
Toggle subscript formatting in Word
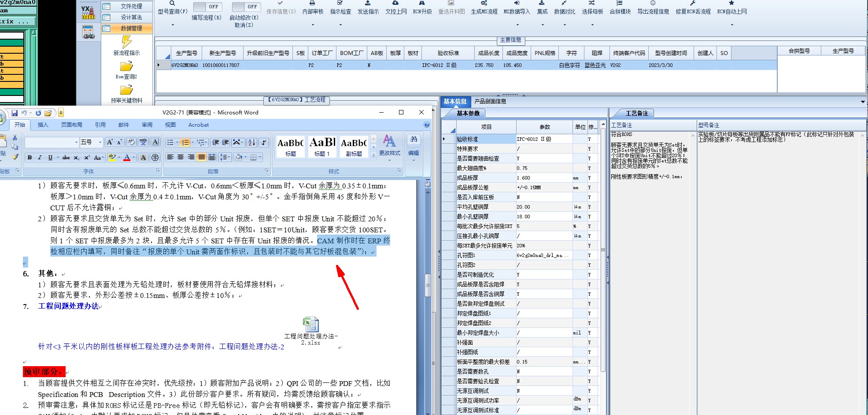77,158
